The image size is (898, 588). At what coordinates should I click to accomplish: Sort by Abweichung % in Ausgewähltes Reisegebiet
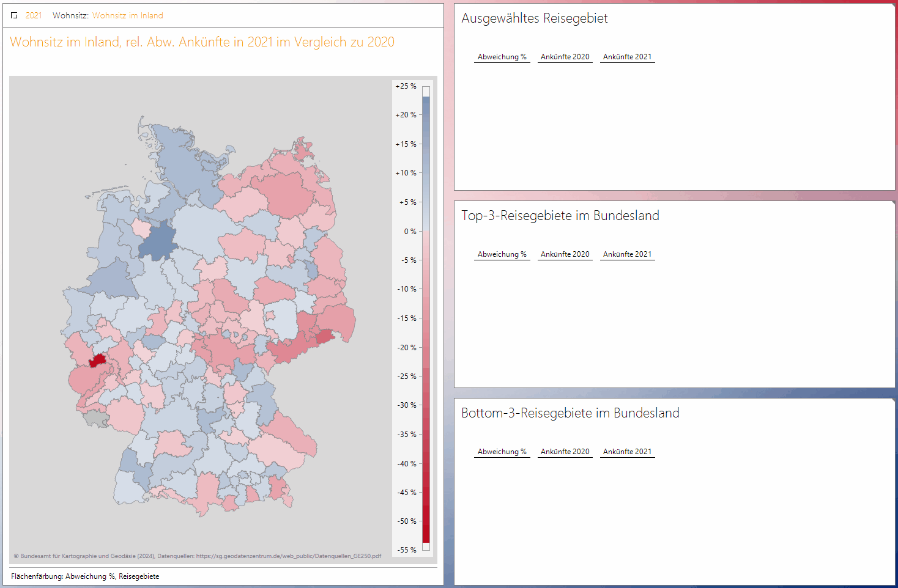pos(502,57)
